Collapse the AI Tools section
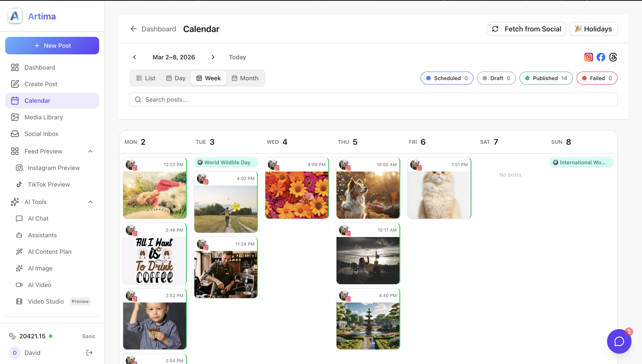Screen dimensions: 642x364 click(90, 202)
